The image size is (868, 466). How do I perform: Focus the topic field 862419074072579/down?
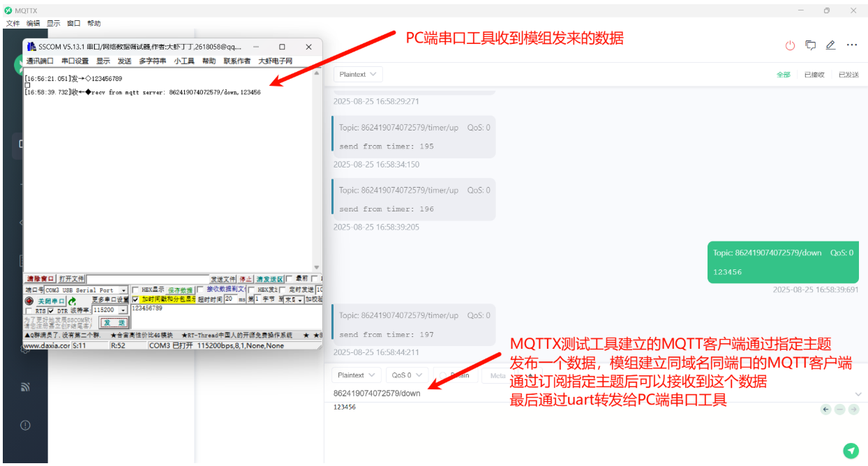(x=590, y=393)
